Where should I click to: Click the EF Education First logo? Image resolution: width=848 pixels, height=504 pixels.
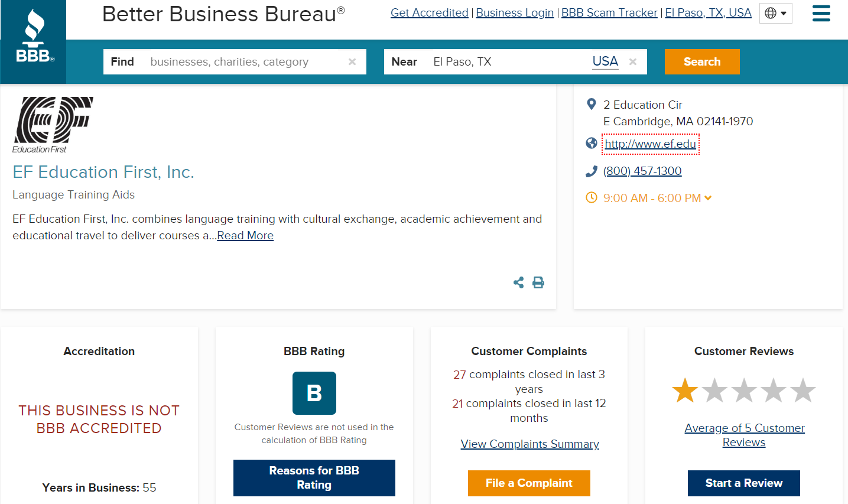click(x=53, y=125)
